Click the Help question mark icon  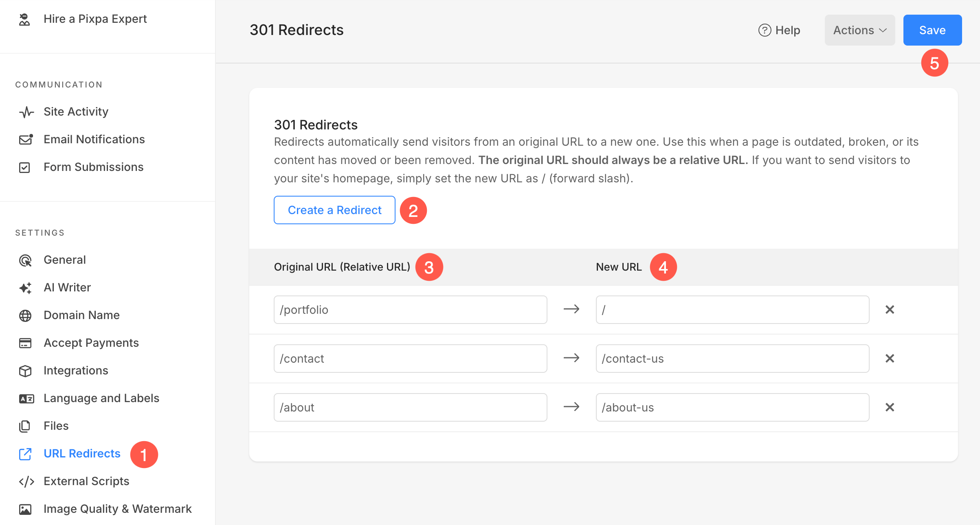765,30
